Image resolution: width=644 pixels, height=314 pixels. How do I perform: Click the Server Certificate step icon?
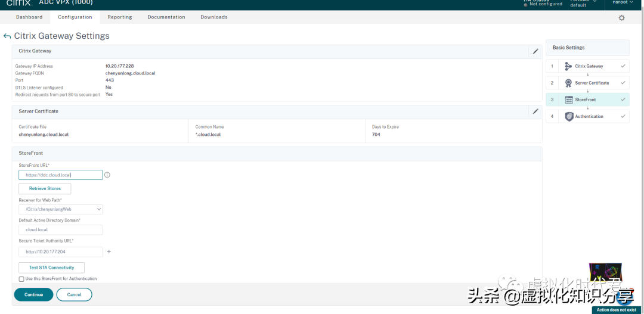(568, 83)
